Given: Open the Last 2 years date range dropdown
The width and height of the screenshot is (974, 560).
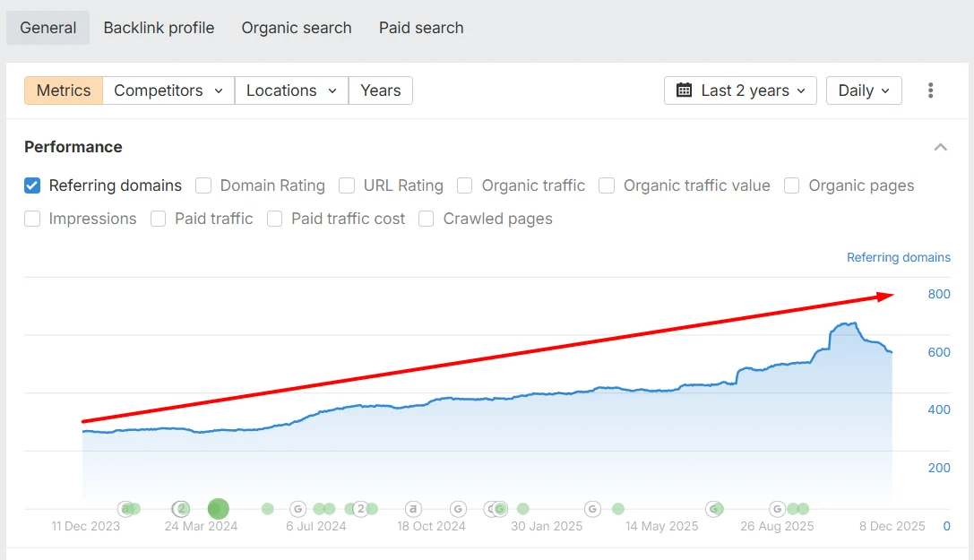Looking at the screenshot, I should coord(740,90).
